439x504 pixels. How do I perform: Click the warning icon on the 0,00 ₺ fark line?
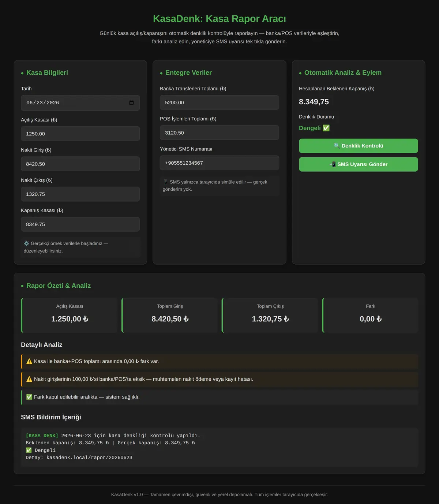29,361
